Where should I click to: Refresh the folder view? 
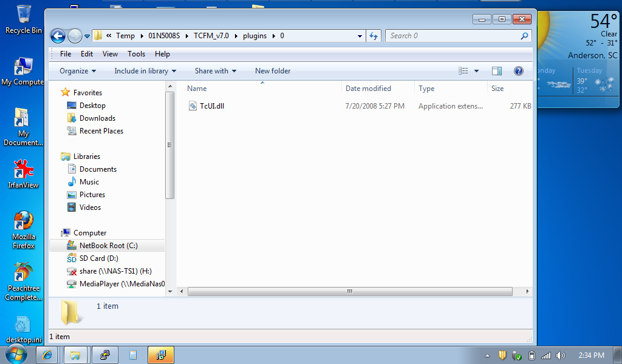(x=374, y=36)
